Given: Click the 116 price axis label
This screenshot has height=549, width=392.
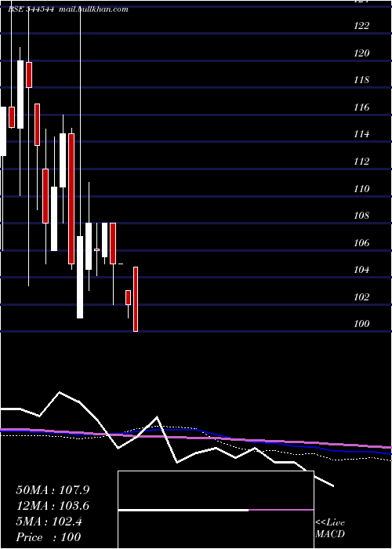Looking at the screenshot, I should tap(361, 107).
